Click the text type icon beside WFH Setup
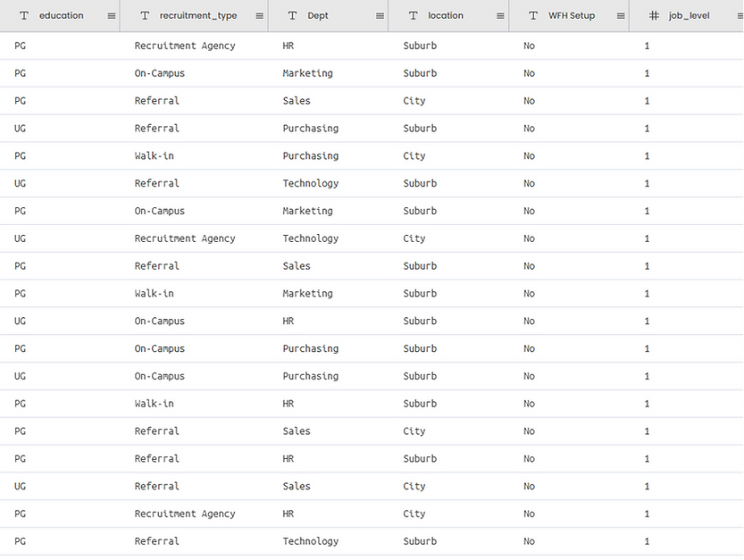744x560 pixels. point(533,16)
